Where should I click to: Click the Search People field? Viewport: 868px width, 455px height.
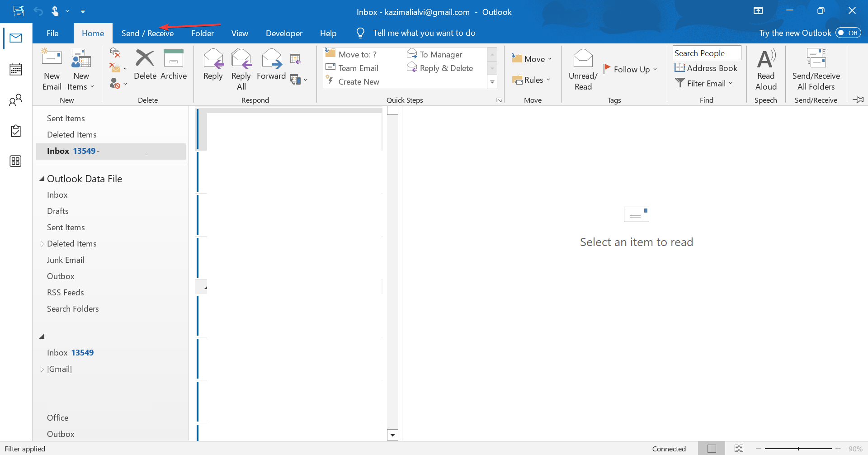point(707,53)
